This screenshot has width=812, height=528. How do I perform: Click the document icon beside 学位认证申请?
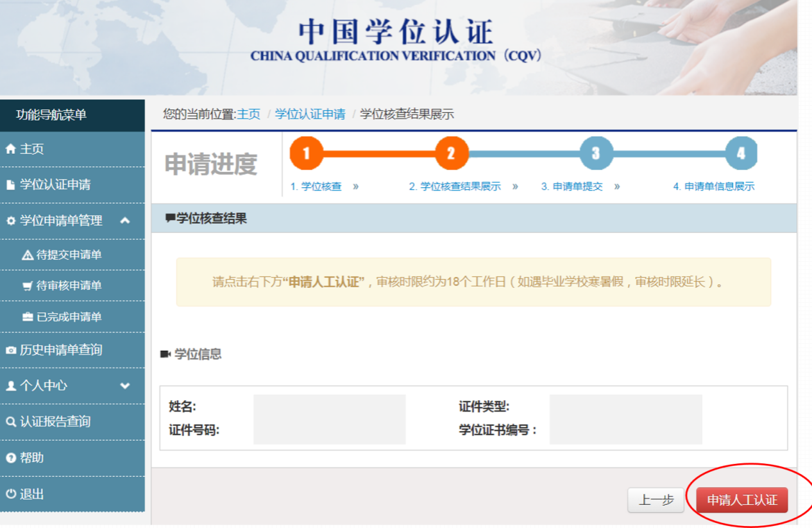click(x=10, y=185)
